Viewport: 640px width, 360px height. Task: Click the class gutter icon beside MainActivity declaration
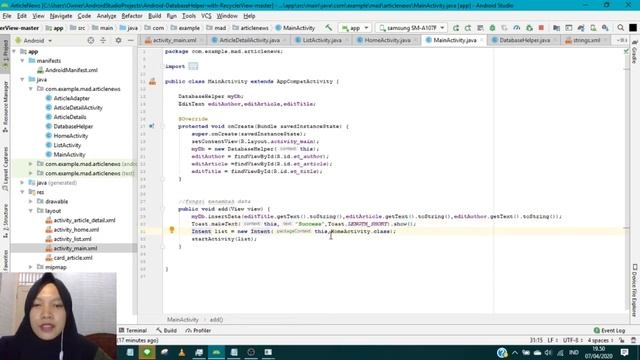point(153,82)
